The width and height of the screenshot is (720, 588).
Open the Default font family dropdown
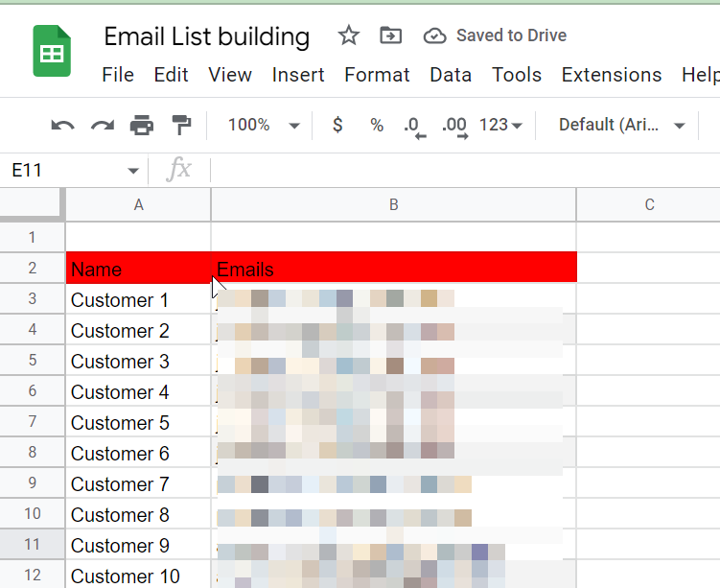coord(621,126)
